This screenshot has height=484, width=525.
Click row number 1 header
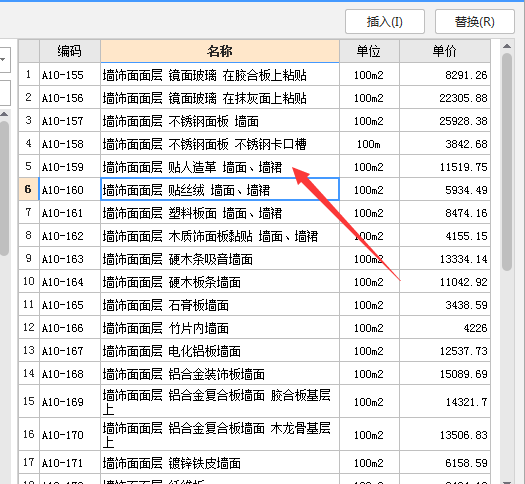point(29,75)
